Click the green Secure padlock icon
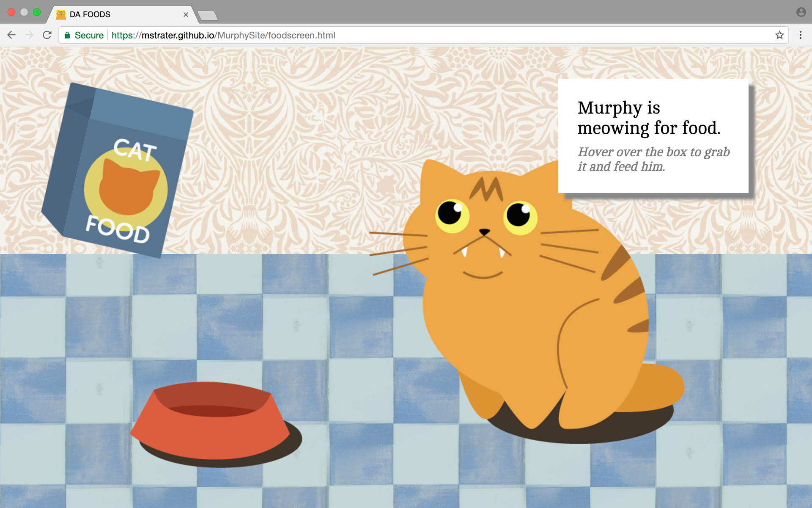This screenshot has width=812, height=508. tap(67, 35)
